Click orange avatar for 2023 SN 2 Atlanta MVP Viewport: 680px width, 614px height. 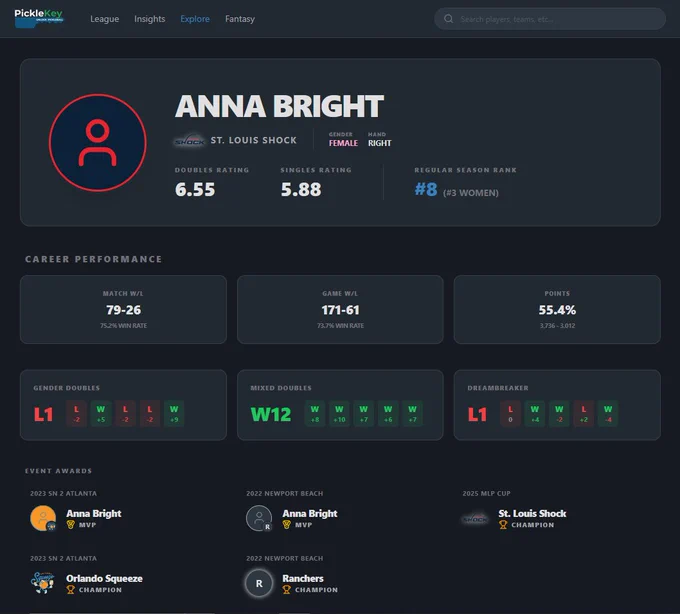click(x=43, y=518)
